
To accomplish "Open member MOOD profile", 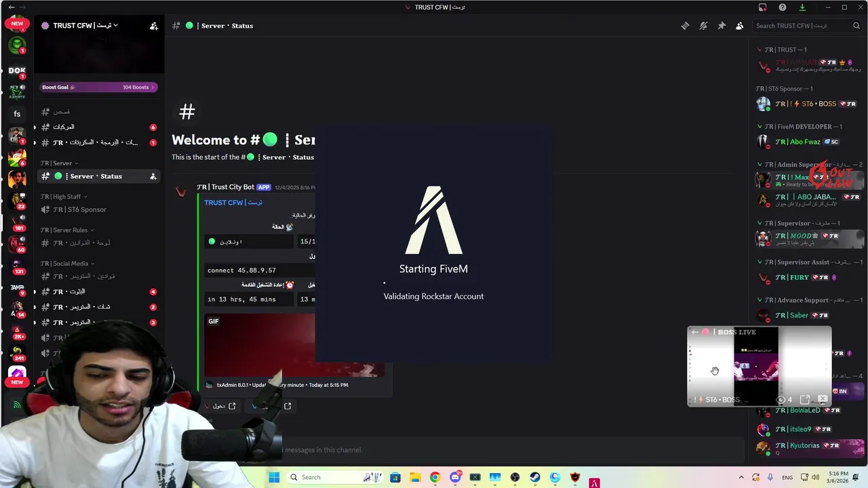I will (809, 239).
